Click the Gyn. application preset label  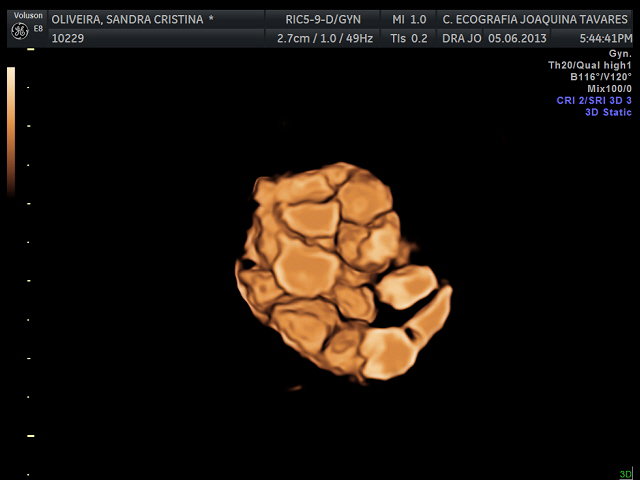619,53
